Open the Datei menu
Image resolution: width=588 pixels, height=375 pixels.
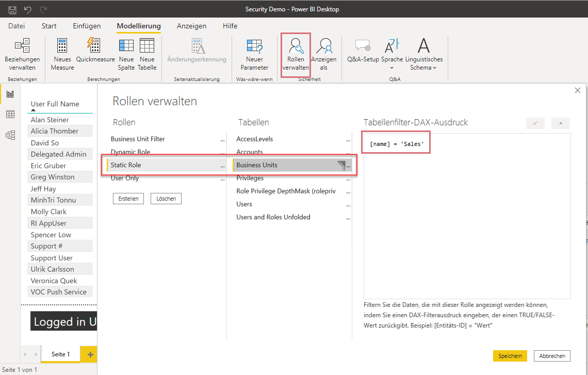[17, 26]
